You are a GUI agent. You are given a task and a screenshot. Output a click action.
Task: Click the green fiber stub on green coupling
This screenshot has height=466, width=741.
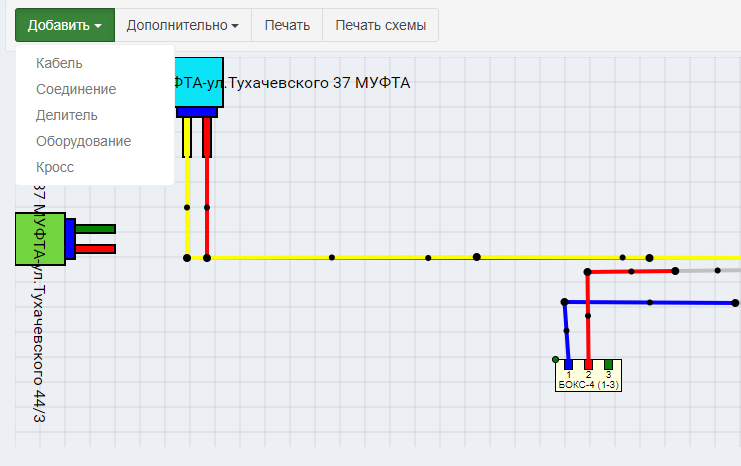pos(96,229)
